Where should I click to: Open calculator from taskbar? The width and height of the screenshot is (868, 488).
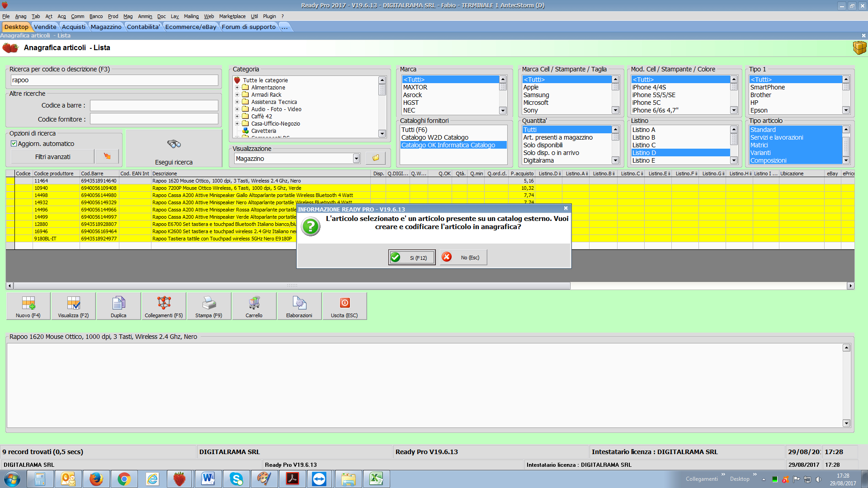tap(40, 479)
